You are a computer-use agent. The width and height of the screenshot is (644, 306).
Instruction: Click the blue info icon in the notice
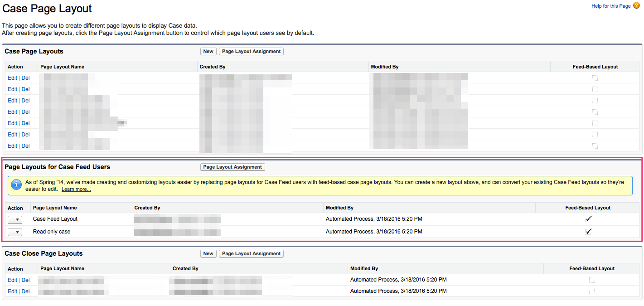[16, 185]
